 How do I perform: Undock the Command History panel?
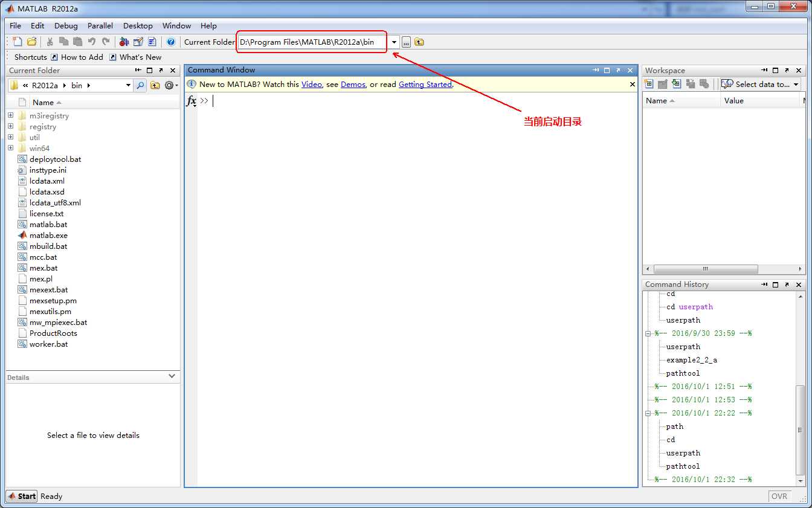click(787, 285)
